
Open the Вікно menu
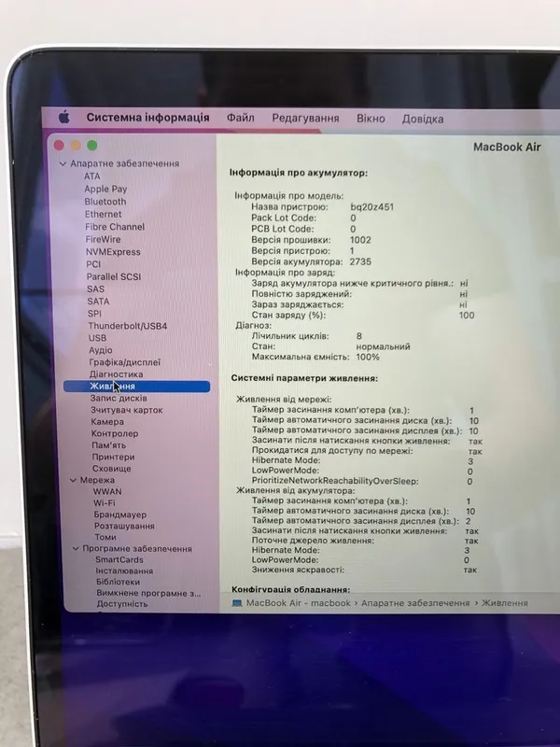point(371,119)
